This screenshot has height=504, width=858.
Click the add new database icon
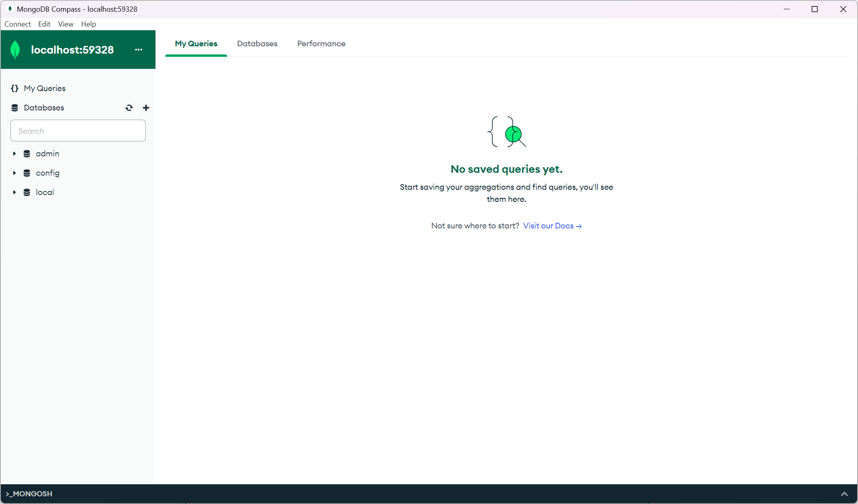coord(146,108)
